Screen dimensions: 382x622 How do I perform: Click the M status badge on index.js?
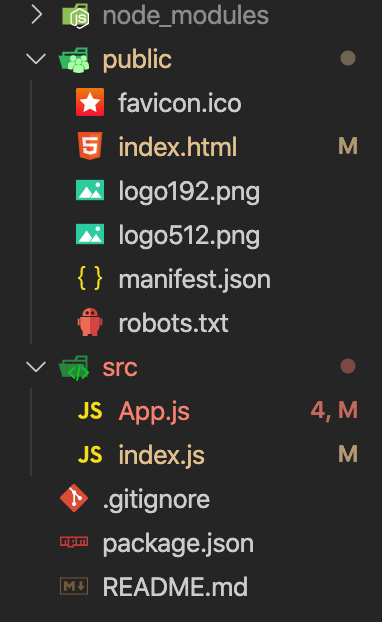348,453
